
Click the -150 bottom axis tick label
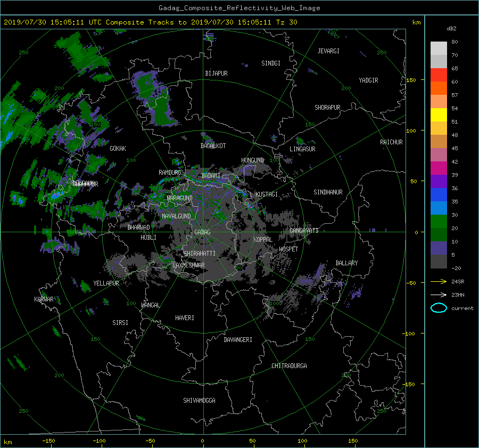pyautogui.click(x=48, y=441)
